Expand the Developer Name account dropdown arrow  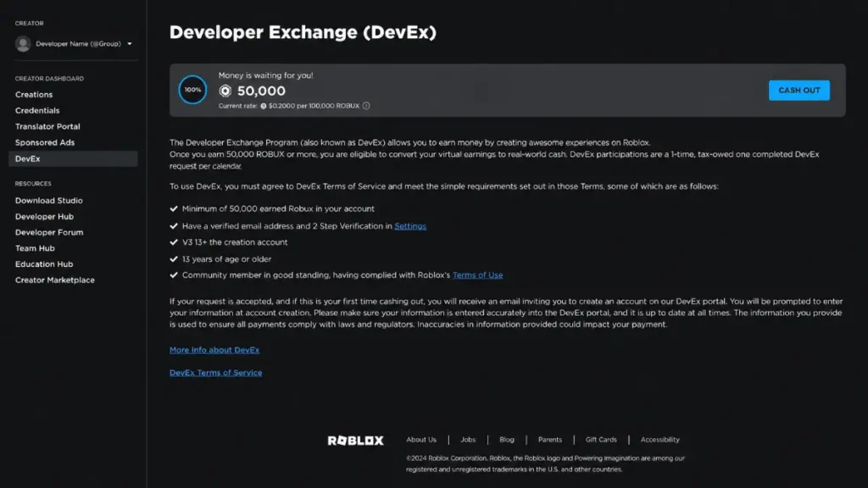[130, 44]
